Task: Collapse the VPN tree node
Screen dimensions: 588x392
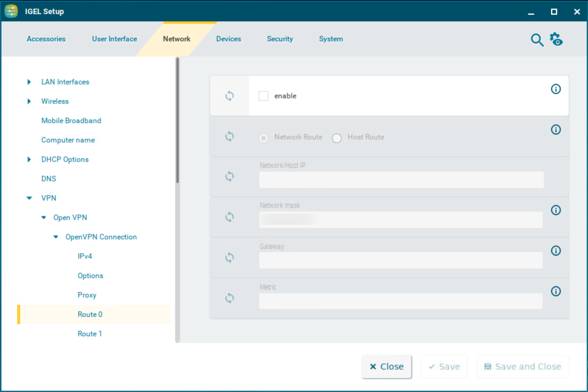Action: click(x=29, y=198)
